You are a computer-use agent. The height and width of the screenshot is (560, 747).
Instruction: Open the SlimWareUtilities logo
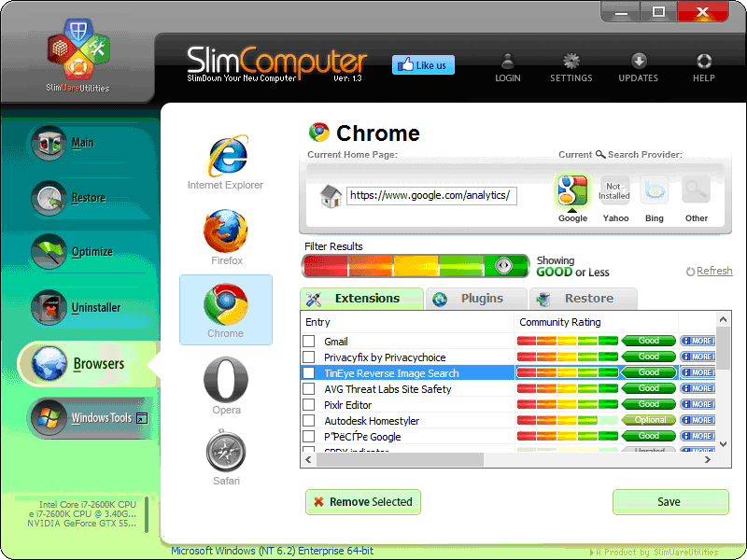coord(78,55)
